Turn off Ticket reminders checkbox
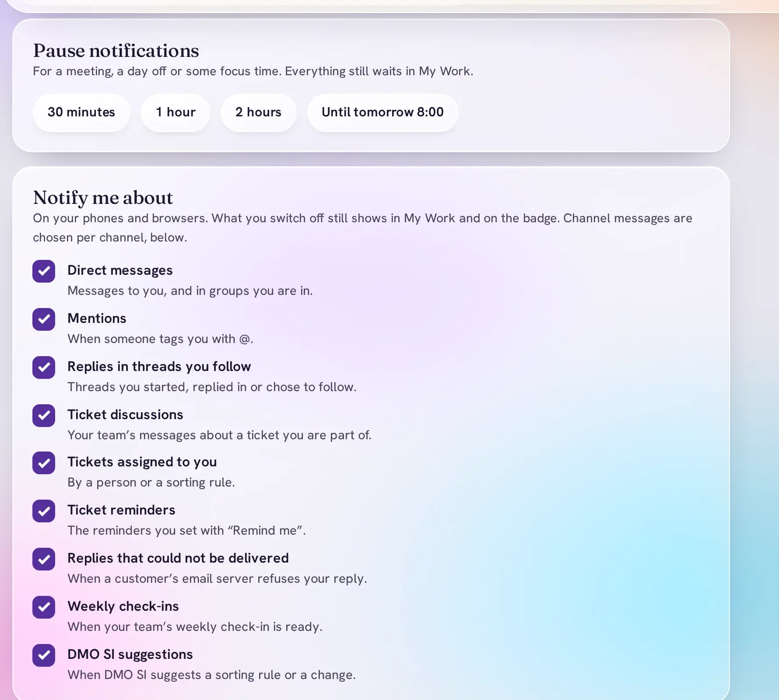Screen dimensions: 779x700 pyautogui.click(x=44, y=511)
